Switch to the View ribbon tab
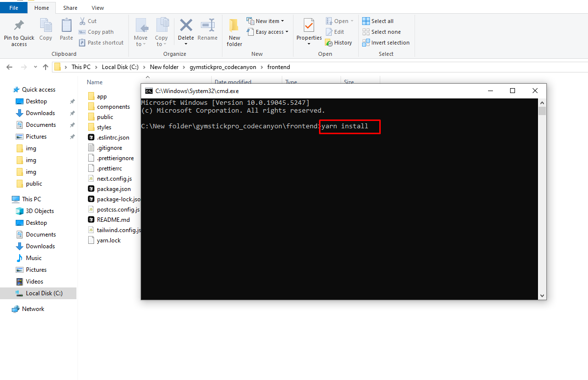 pyautogui.click(x=98, y=8)
